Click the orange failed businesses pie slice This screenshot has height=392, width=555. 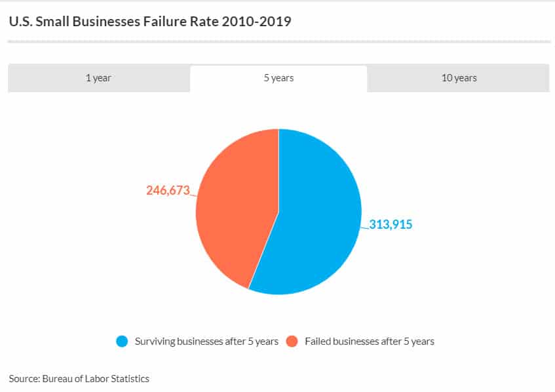(234, 209)
